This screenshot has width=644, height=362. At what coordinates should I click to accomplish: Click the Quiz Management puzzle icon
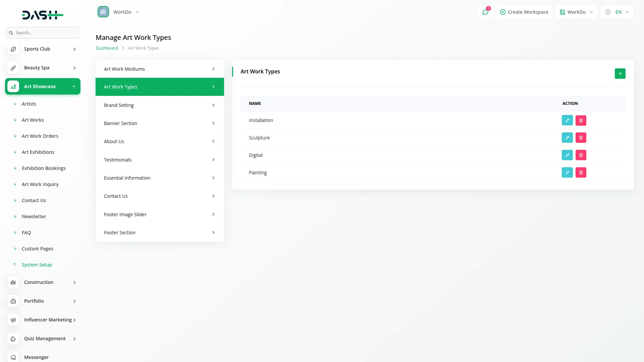click(13, 339)
